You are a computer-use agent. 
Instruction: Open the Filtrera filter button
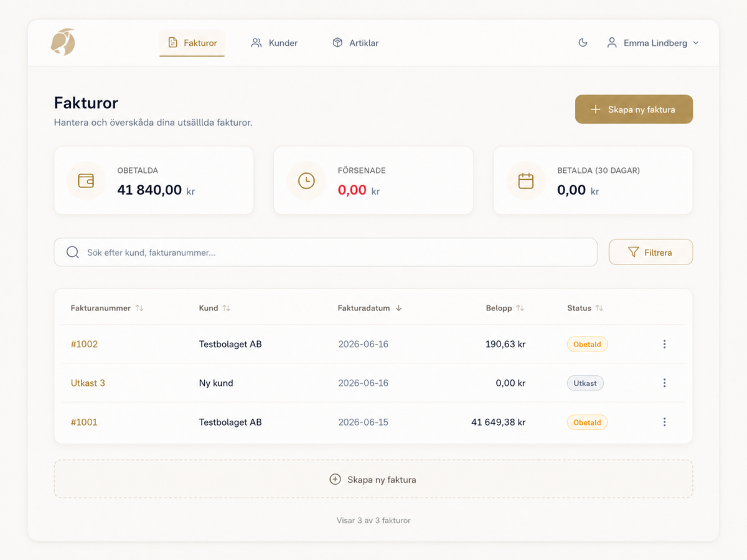pyautogui.click(x=651, y=252)
